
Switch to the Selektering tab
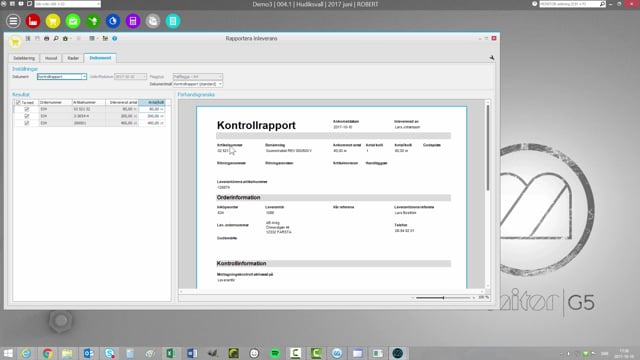pos(24,58)
